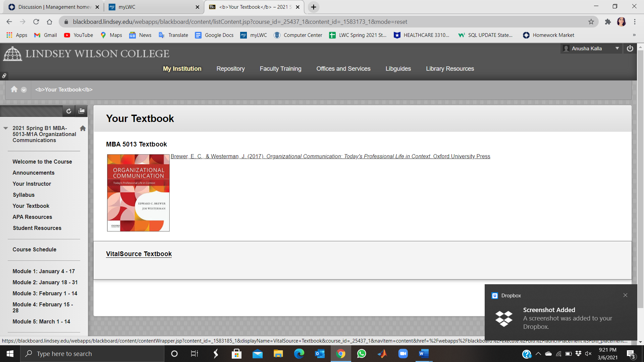Viewport: 644px width, 362px height.
Task: Open Chrome extensions puzzle icon
Action: 608,22
